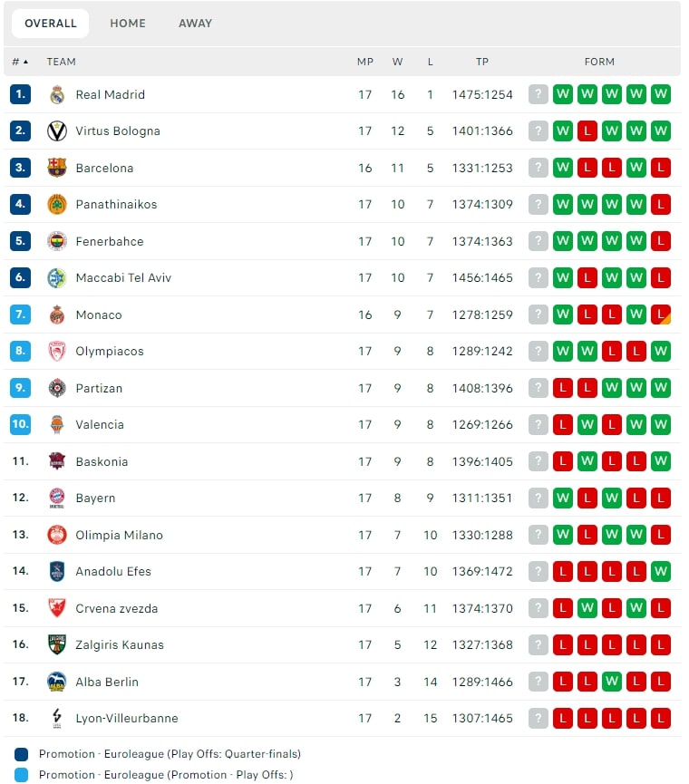
Task: Click the Fenerbahce team badge
Action: tap(57, 241)
